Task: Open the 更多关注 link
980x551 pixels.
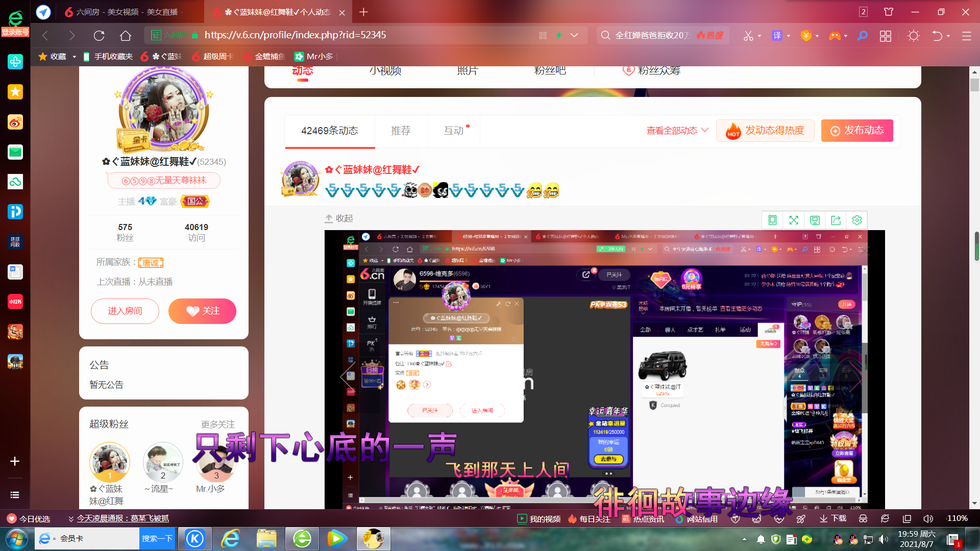Action: (218, 424)
